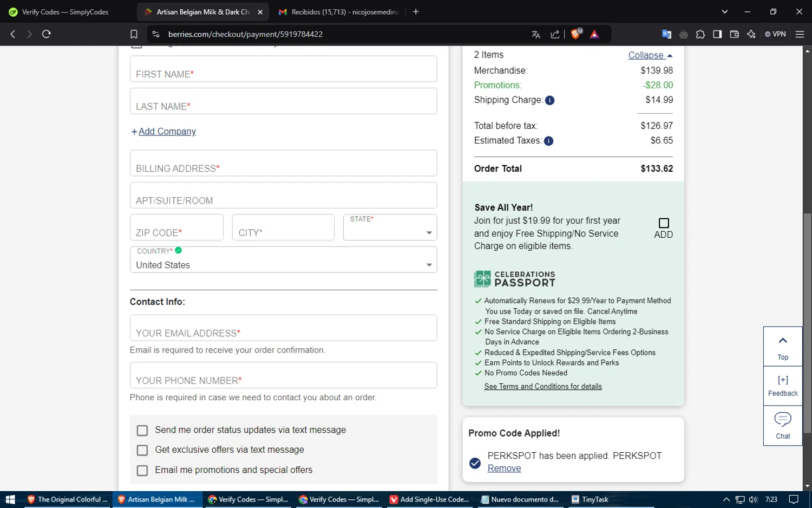Open the COUNTRY dropdown showing United States

[283, 260]
